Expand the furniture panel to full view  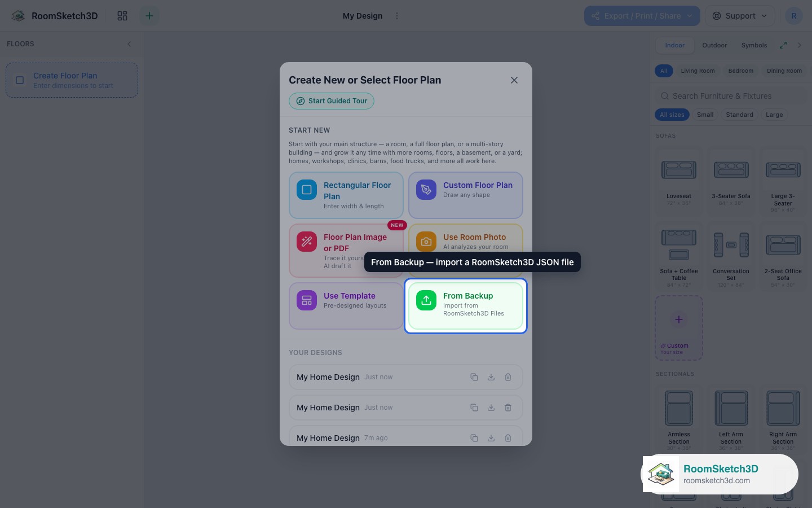783,45
